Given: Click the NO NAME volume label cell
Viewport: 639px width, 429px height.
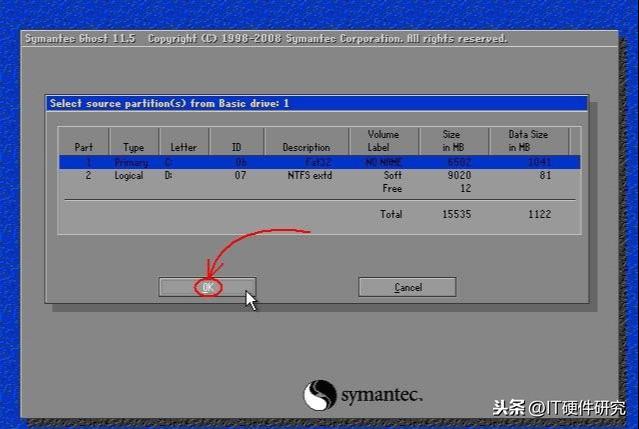Looking at the screenshot, I should (383, 162).
